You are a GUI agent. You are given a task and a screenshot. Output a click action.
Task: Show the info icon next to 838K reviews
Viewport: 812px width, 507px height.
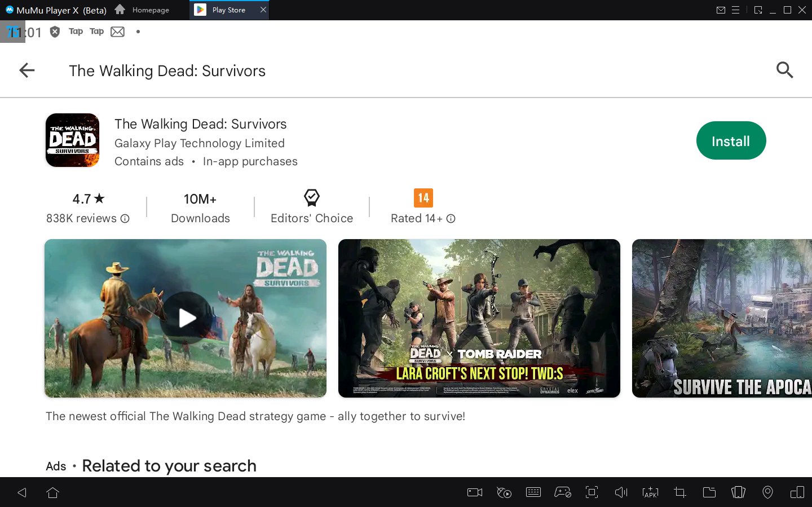(x=125, y=219)
